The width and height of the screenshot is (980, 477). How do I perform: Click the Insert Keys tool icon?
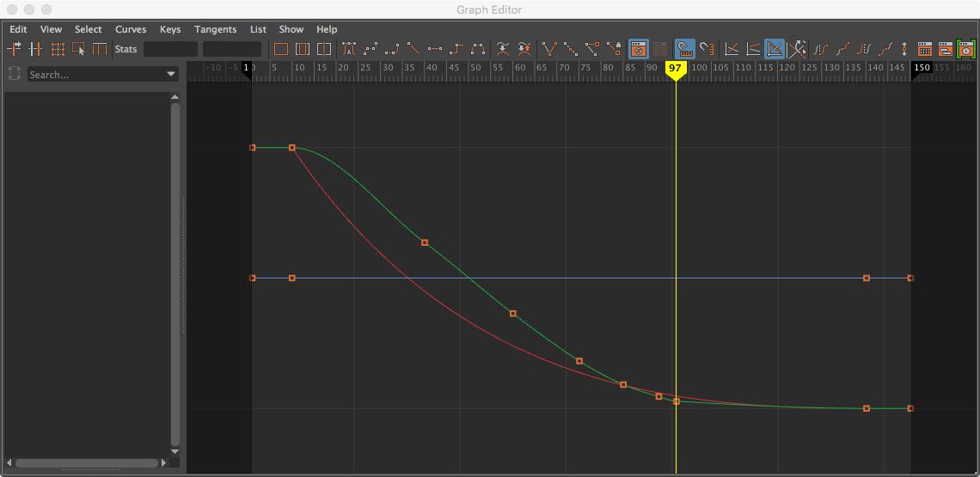tap(36, 49)
